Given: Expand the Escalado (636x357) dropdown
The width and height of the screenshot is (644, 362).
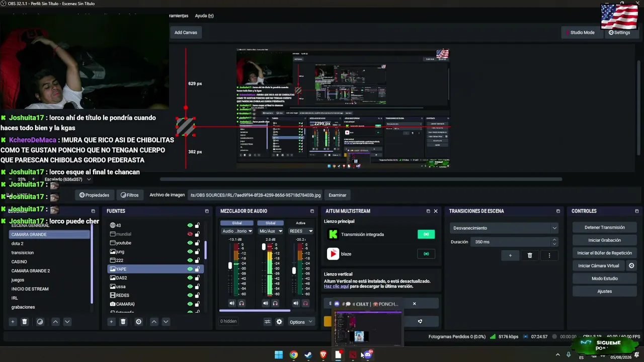Looking at the screenshot, I should click(68, 179).
